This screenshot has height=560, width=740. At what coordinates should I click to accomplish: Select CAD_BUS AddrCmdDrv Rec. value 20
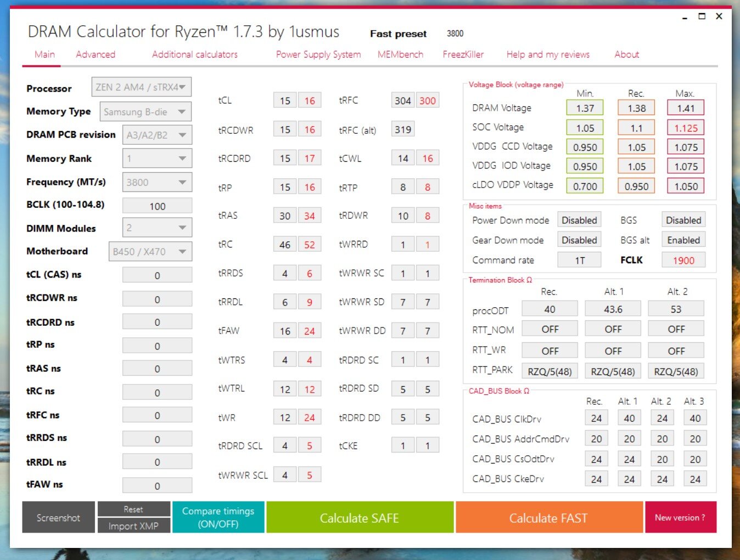point(596,439)
